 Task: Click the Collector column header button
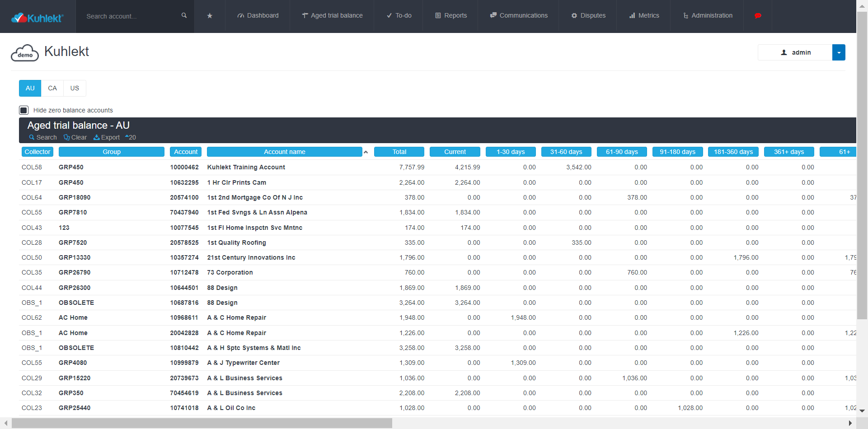point(38,152)
